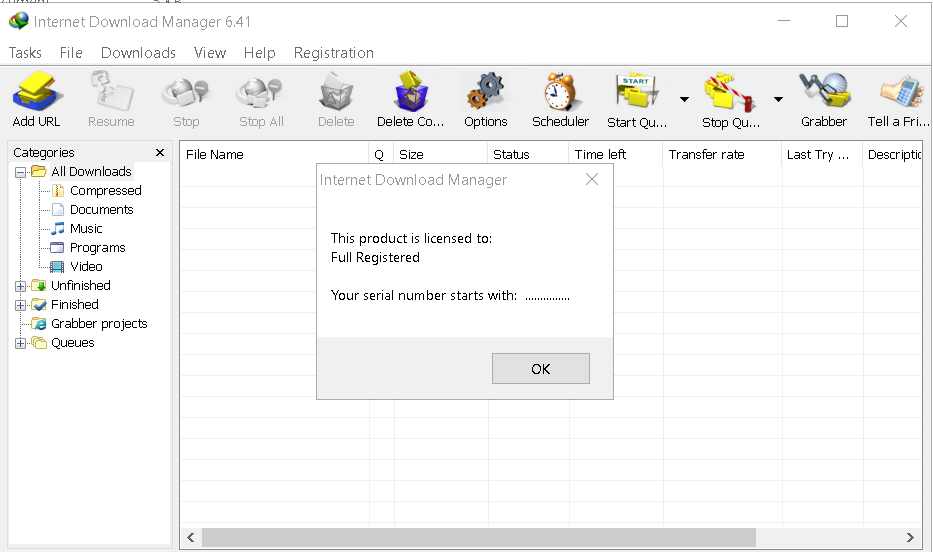The image size is (933, 552).
Task: Click the Stop Queue toolbar icon
Action: pyautogui.click(x=730, y=92)
